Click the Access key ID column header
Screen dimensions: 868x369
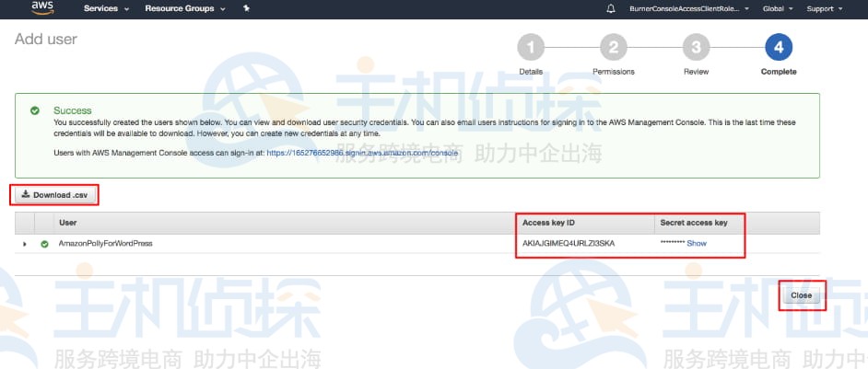click(x=548, y=223)
